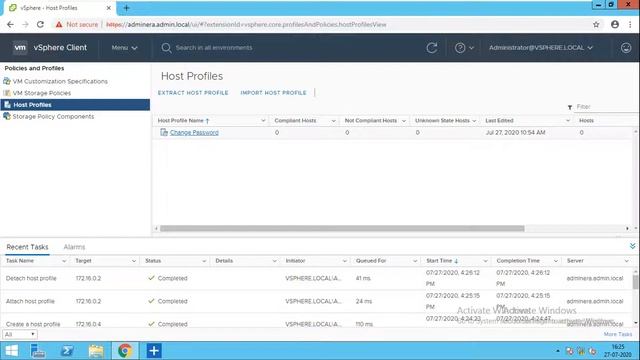This screenshot has width=640, height=360.
Task: Bookmark the page with the star icon
Action: coord(596,24)
